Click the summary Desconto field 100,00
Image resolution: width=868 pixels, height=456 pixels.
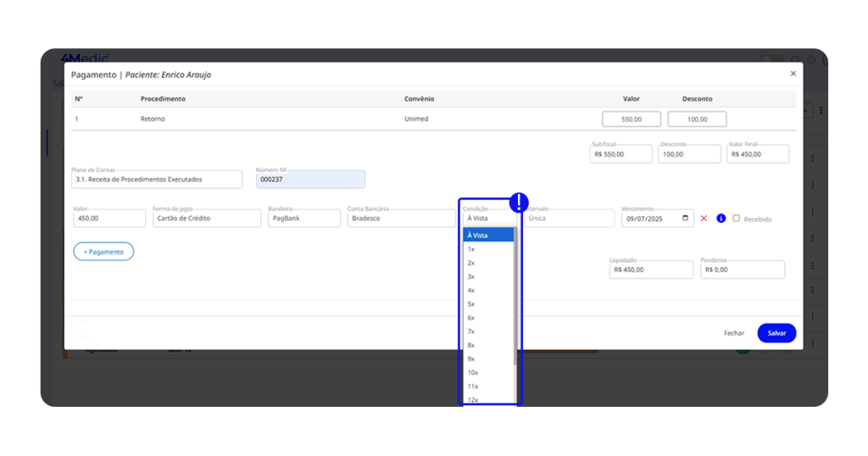coord(689,154)
